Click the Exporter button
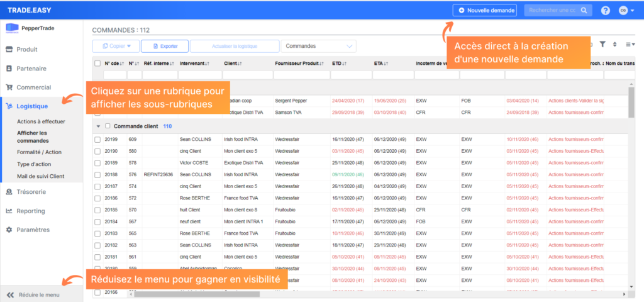The width and height of the screenshot is (644, 302). [x=165, y=46]
